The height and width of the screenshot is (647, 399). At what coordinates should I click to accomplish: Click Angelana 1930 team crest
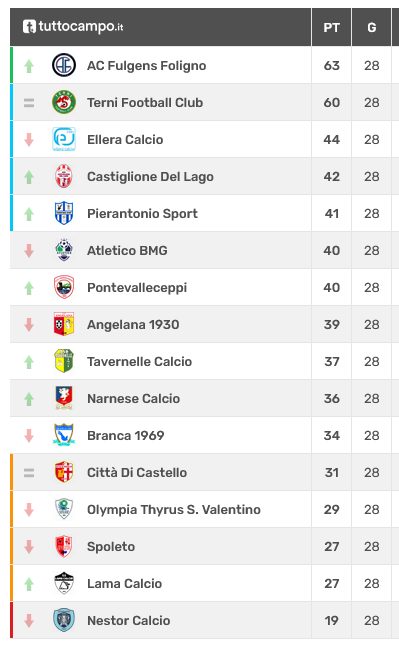[64, 324]
